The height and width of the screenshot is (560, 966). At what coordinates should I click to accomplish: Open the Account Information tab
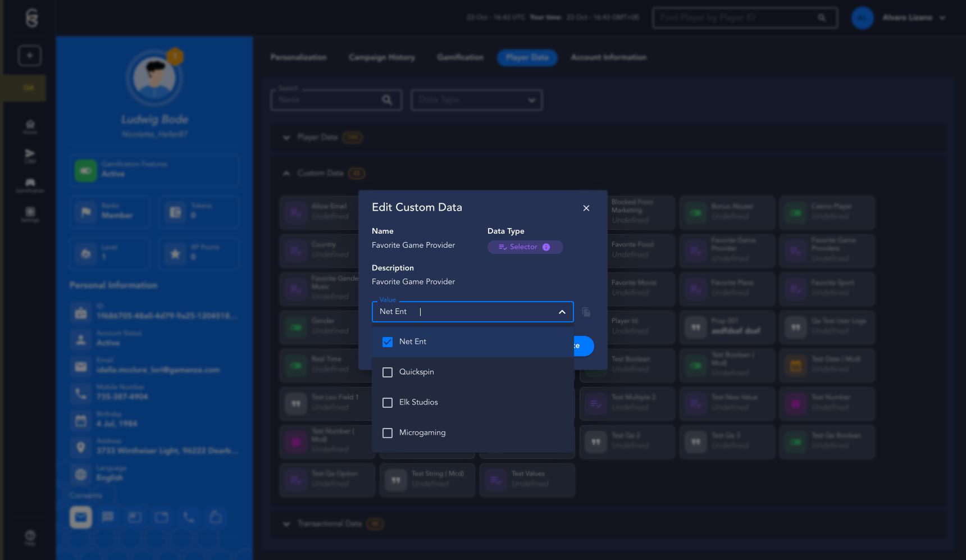608,57
